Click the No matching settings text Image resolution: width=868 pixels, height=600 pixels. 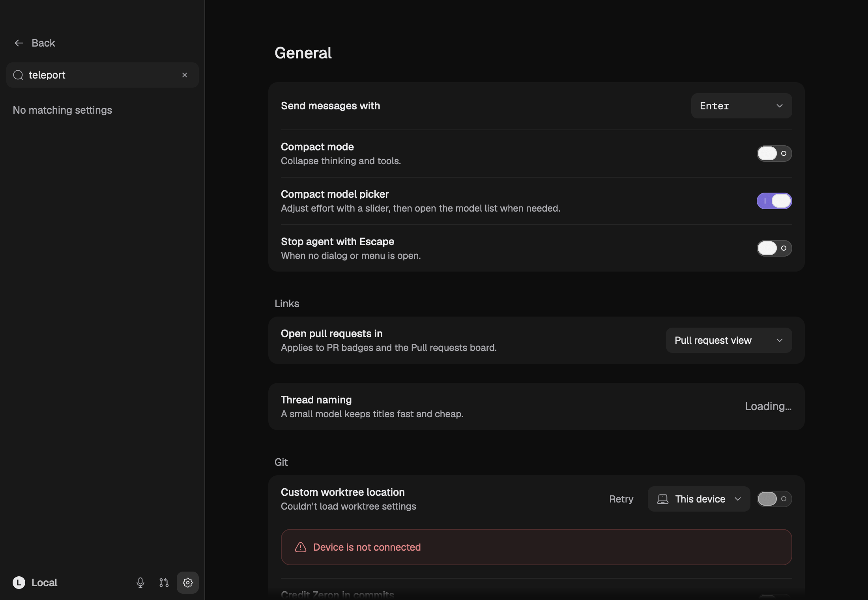[62, 110]
